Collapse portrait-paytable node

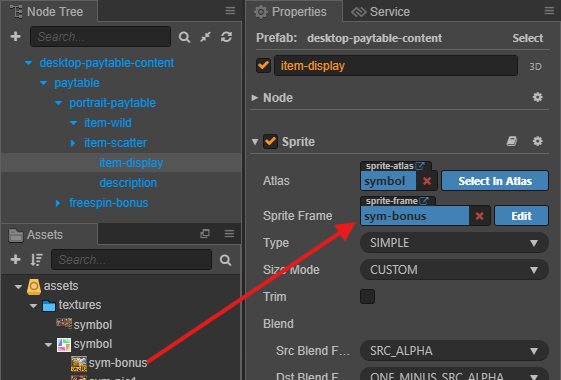point(58,103)
